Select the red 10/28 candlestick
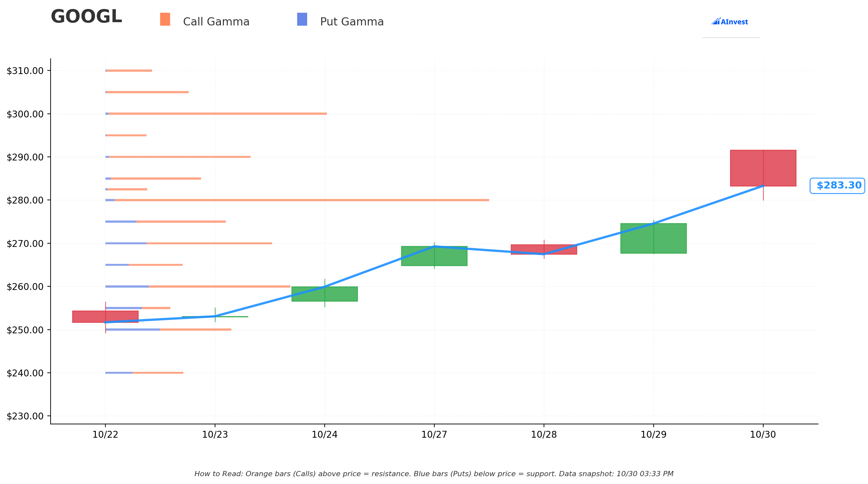Viewport: 868px width, 484px height. (x=544, y=250)
